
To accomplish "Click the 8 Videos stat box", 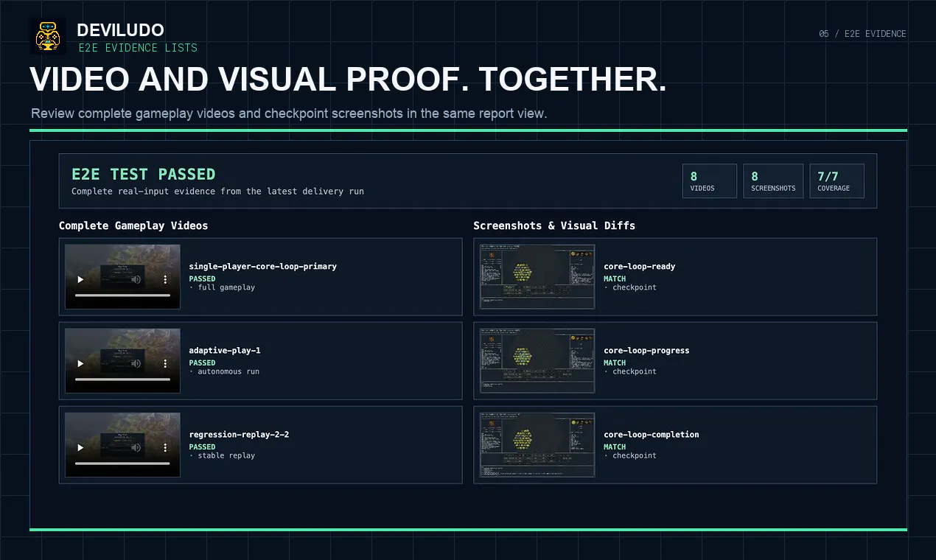I will [x=710, y=181].
